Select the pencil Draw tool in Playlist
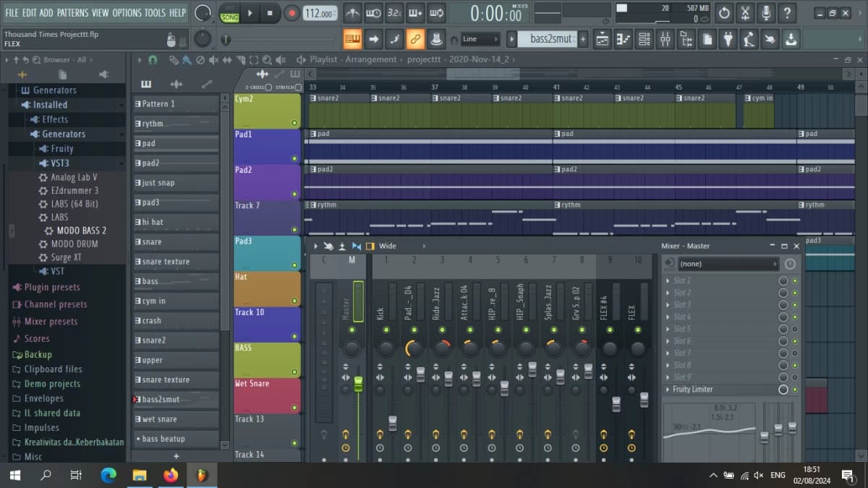Viewport: 868px width, 488px height. 174,60
